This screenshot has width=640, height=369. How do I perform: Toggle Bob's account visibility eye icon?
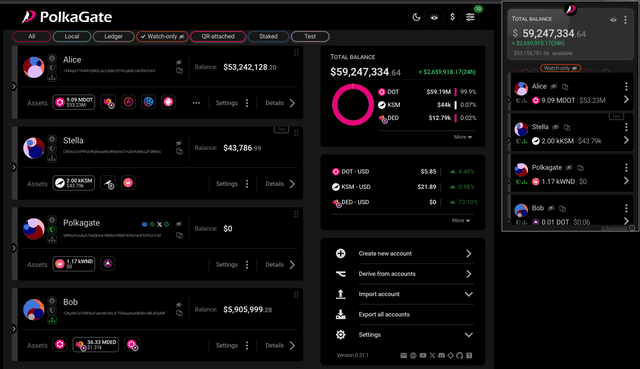179,305
